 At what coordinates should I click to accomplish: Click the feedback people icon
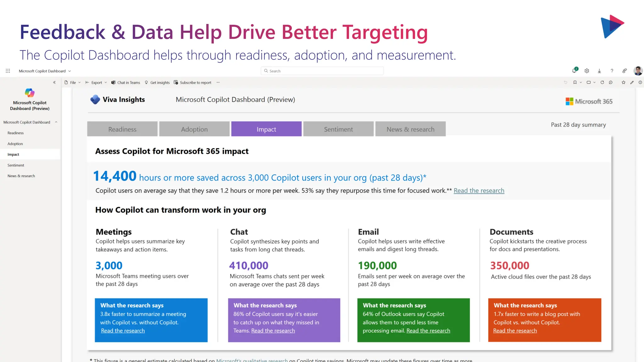[x=625, y=71]
